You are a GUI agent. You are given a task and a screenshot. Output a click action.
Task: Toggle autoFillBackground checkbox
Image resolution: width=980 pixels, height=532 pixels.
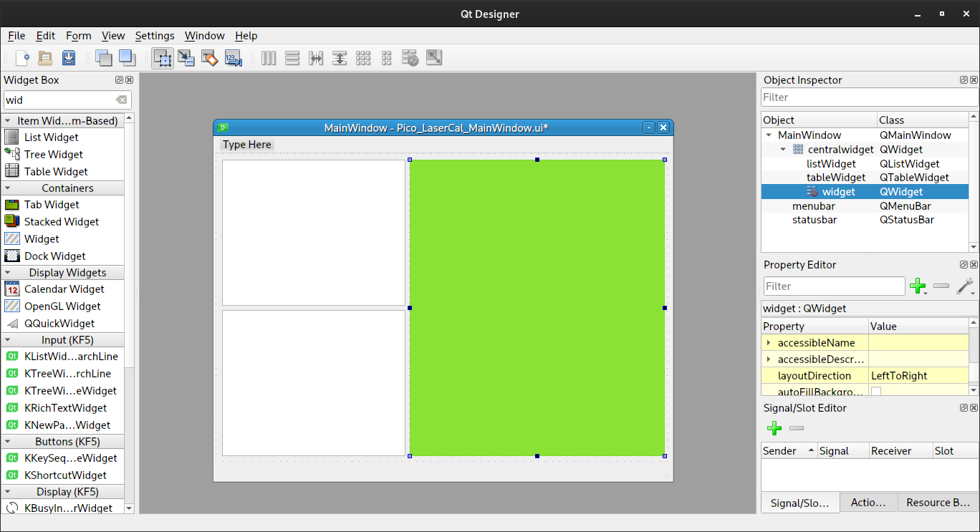pyautogui.click(x=875, y=391)
